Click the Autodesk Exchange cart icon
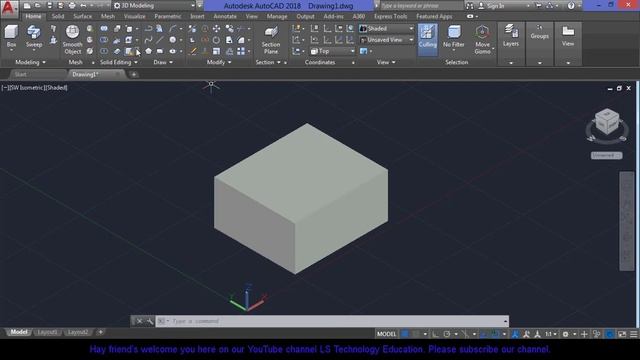The width and height of the screenshot is (640, 360). pos(538,6)
